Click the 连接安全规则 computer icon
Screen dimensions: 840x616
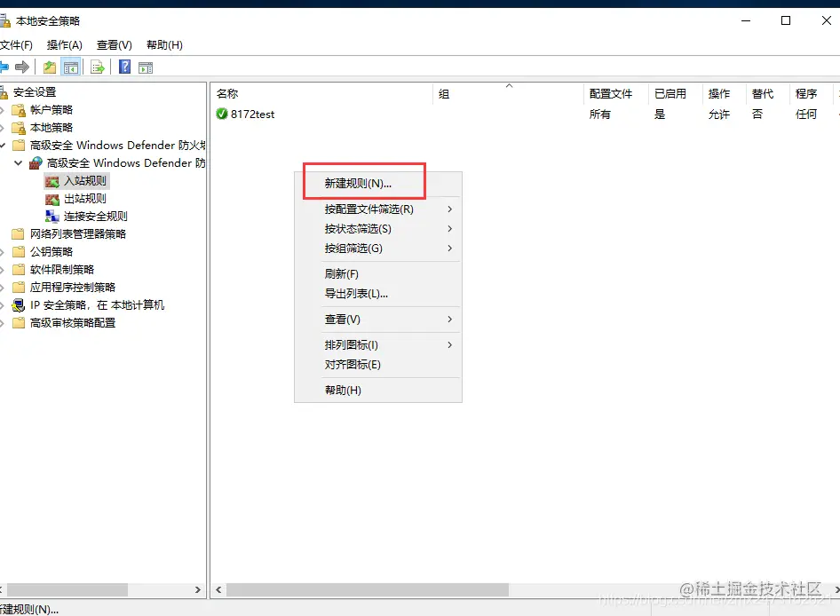click(52, 217)
